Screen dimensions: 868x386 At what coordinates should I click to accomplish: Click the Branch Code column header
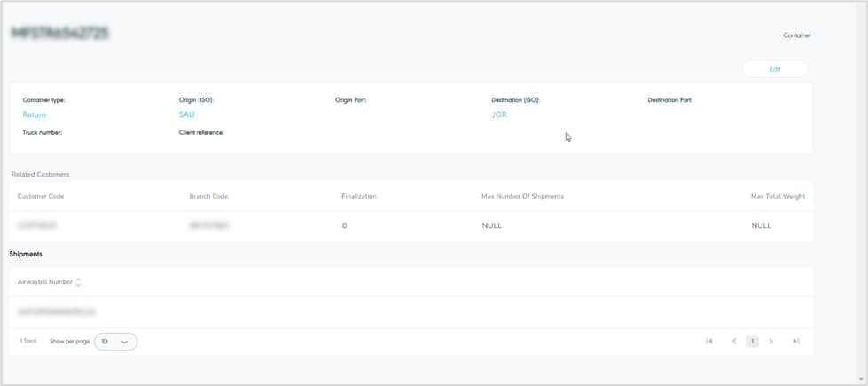coord(209,196)
